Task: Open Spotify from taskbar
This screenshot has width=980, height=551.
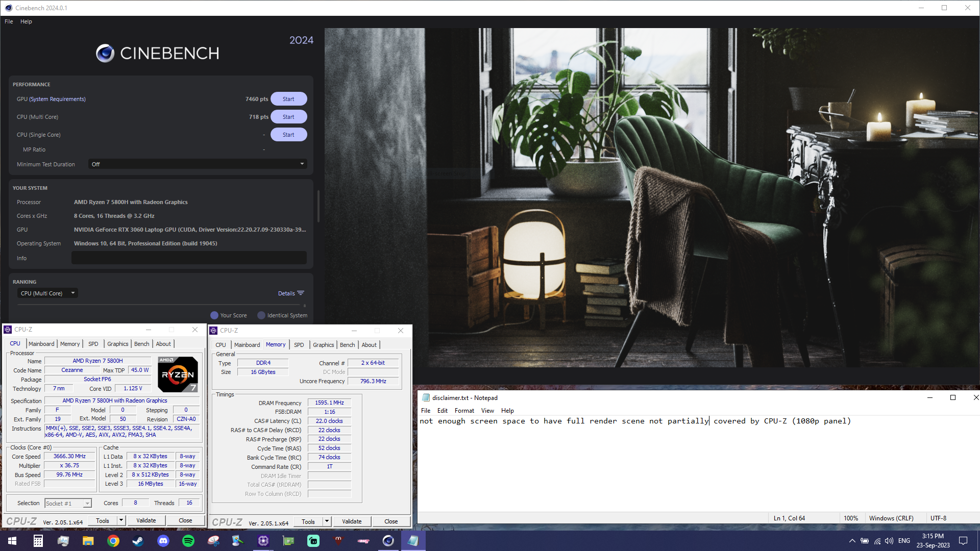Action: click(188, 541)
